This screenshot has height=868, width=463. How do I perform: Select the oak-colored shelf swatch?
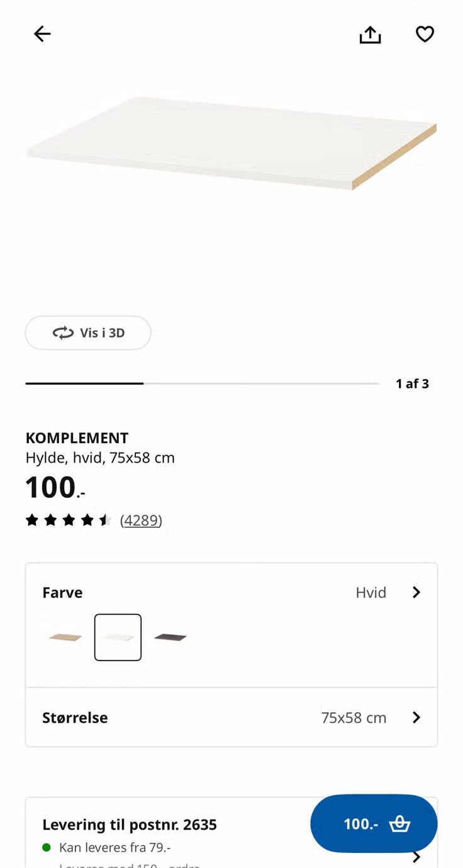65,637
